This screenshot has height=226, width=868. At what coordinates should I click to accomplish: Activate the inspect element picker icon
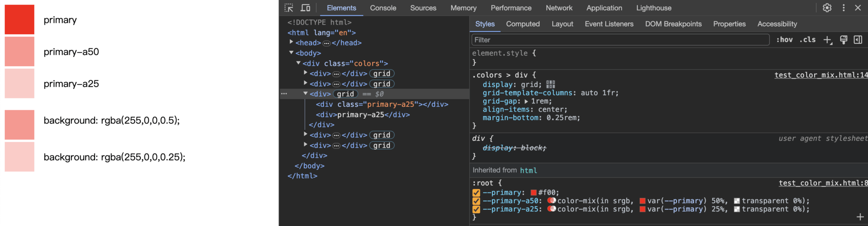point(289,8)
